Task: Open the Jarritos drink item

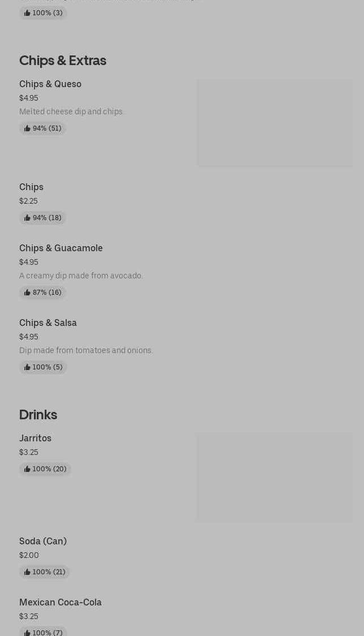Action: [x=35, y=439]
